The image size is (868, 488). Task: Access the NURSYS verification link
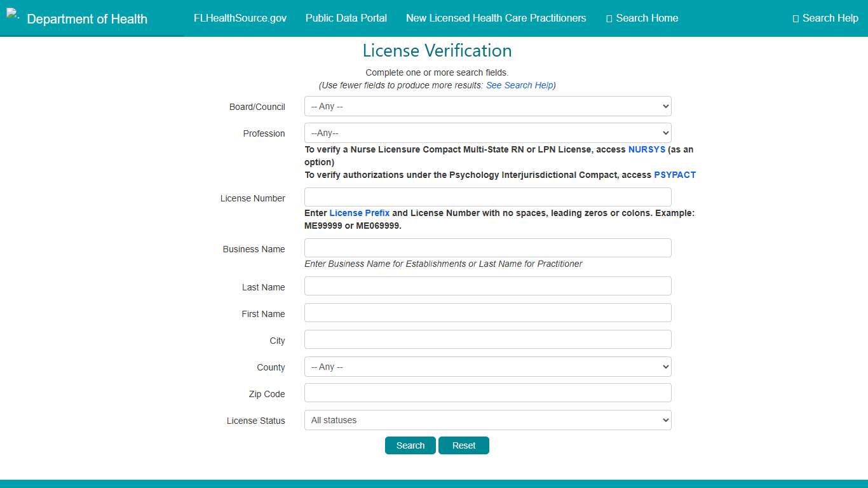[647, 149]
